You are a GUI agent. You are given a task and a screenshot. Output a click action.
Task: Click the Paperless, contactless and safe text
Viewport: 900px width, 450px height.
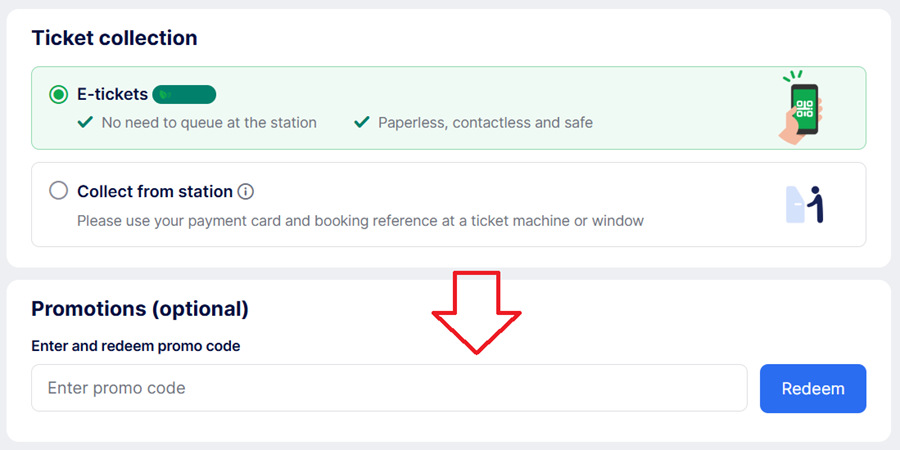point(485,123)
